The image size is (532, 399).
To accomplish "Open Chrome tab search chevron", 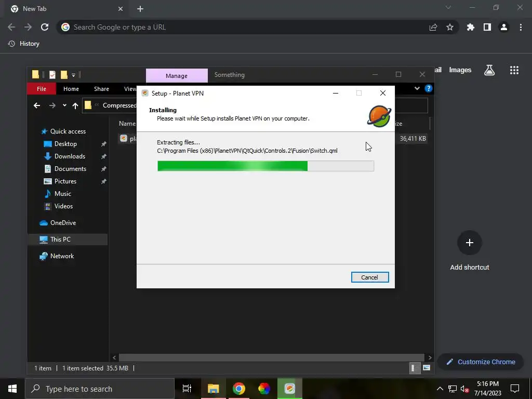I will pos(448,7).
